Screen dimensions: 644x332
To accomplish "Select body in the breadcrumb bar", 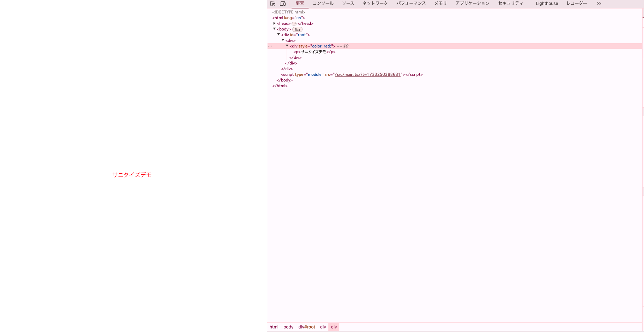I will click(288, 327).
